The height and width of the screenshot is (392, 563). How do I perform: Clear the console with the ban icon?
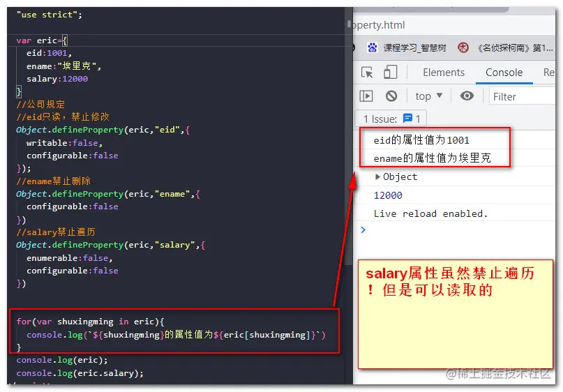391,96
